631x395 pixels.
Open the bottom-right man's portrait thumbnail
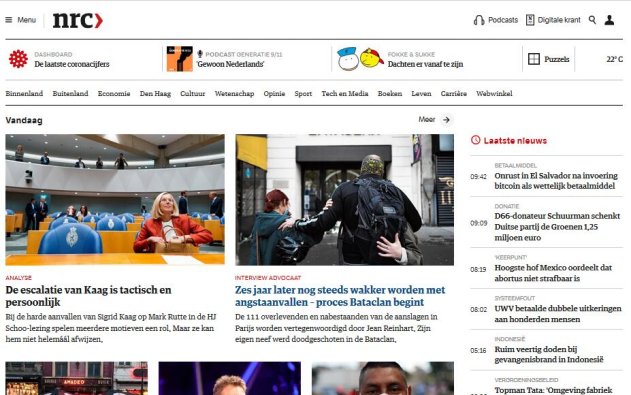[x=383, y=378]
